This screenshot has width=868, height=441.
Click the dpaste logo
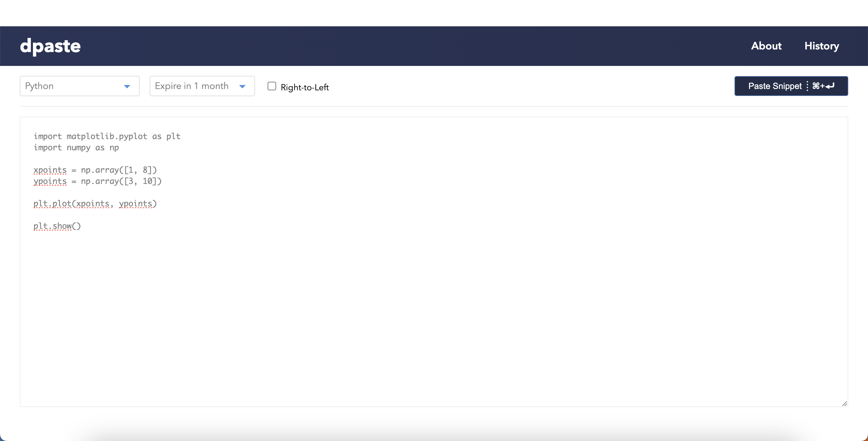pos(50,46)
